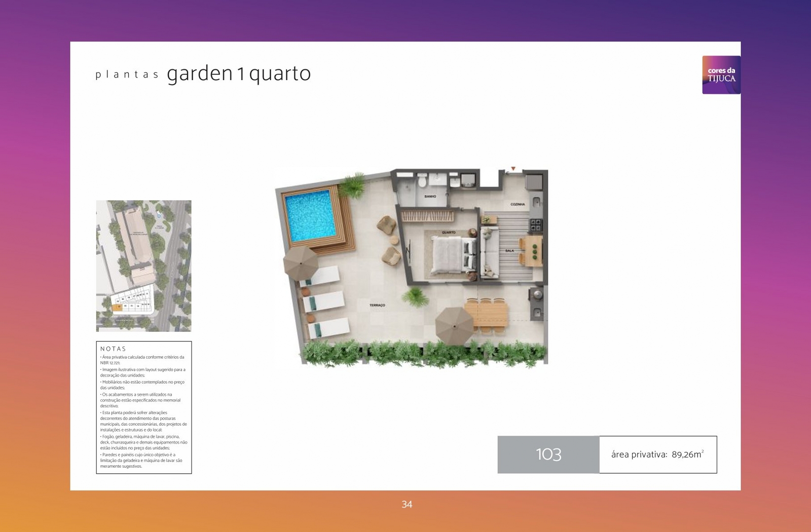The image size is (811, 532).
Task: Select the bed in the Quarto room
Action: tap(454, 256)
